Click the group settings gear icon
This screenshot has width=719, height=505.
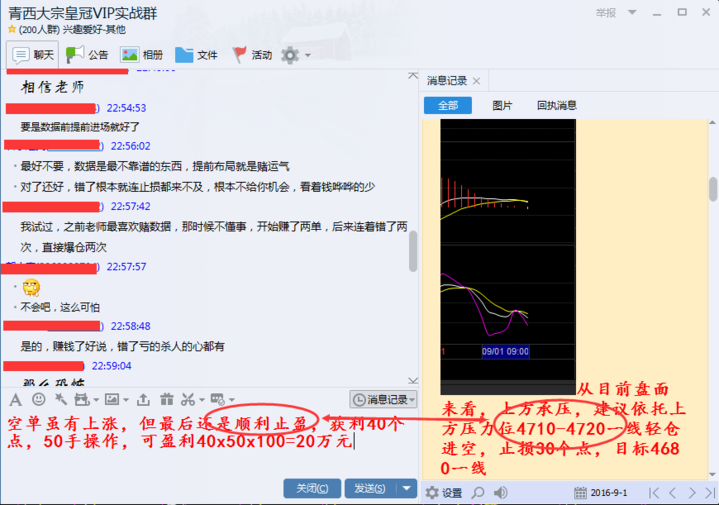(x=290, y=55)
